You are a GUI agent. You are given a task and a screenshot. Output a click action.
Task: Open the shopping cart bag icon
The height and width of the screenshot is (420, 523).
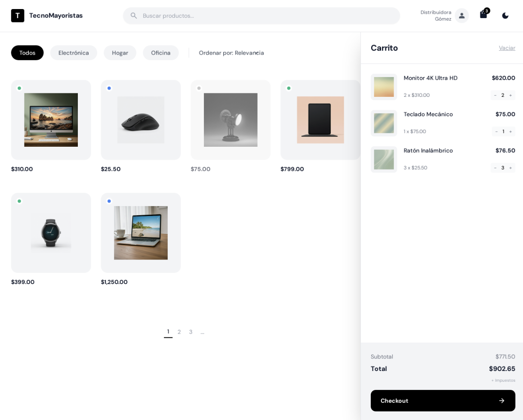pos(483,15)
